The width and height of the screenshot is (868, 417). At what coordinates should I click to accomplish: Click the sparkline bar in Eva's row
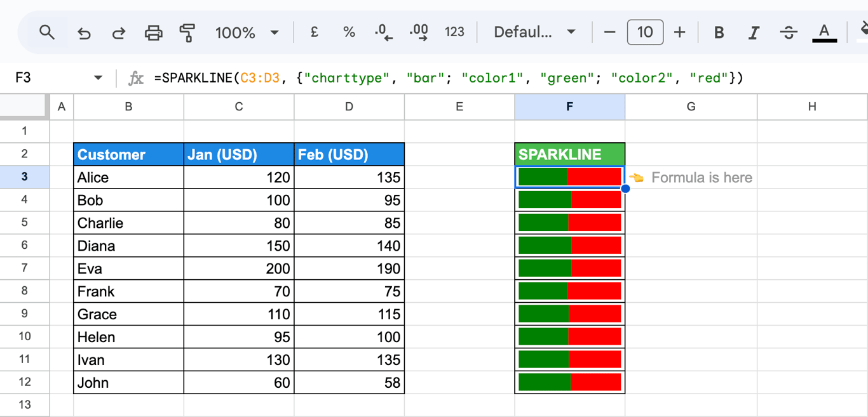(x=569, y=268)
